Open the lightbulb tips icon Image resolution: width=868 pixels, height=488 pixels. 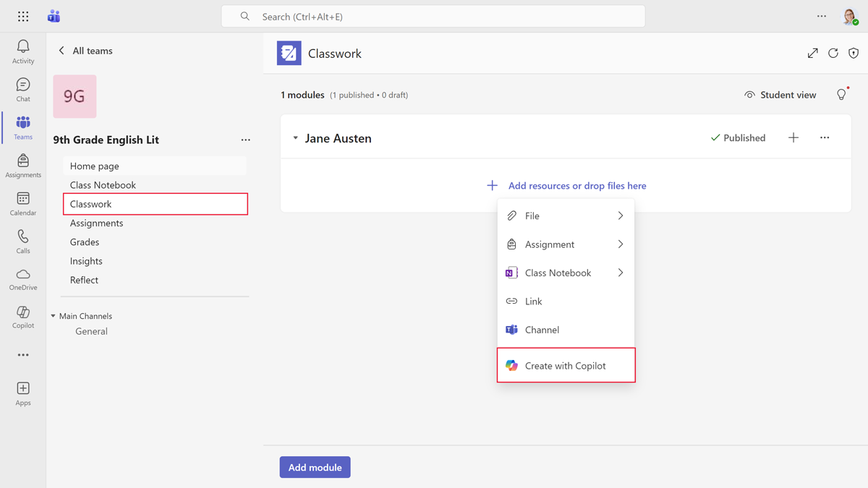[841, 95]
